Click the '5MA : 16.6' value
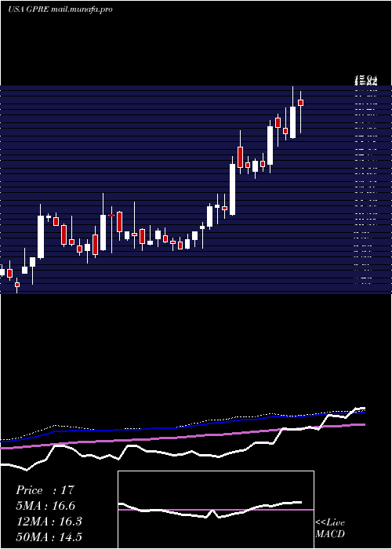This screenshot has height=549, width=392. click(x=45, y=506)
